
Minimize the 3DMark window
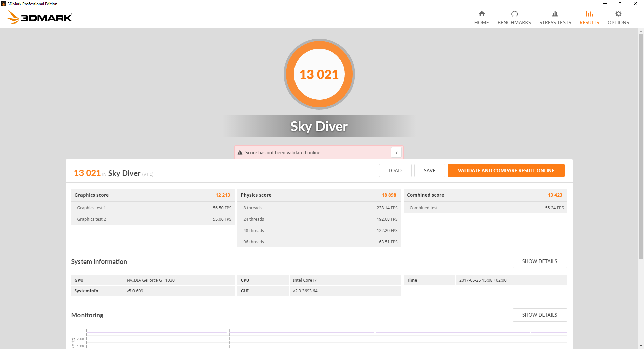point(605,4)
